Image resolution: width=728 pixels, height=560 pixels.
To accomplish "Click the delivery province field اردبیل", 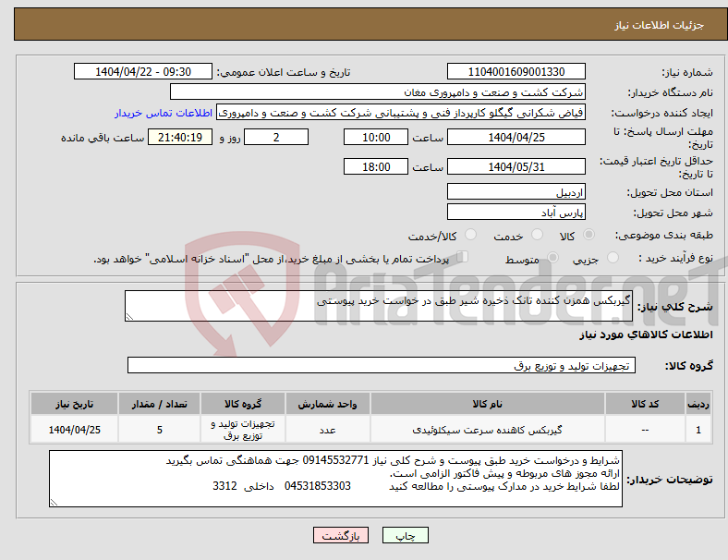I will tap(516, 192).
